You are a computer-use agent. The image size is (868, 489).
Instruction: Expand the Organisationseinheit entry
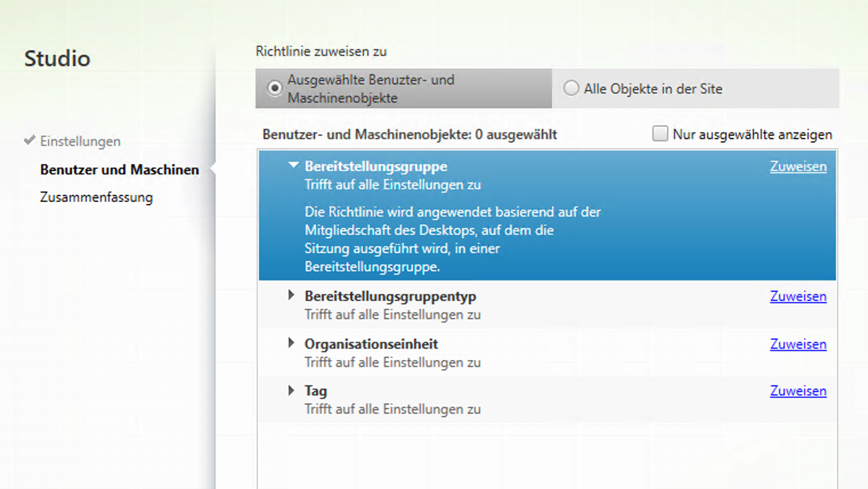click(x=291, y=343)
